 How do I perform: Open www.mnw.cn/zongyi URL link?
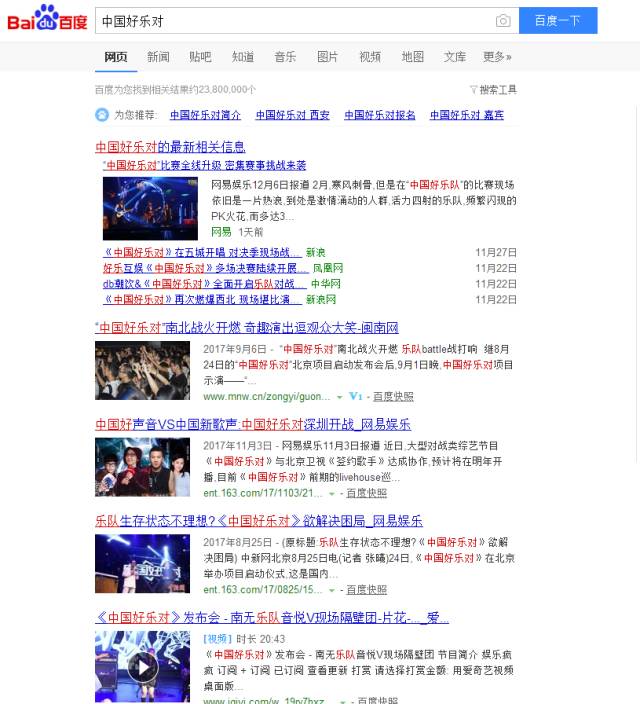tap(266, 396)
